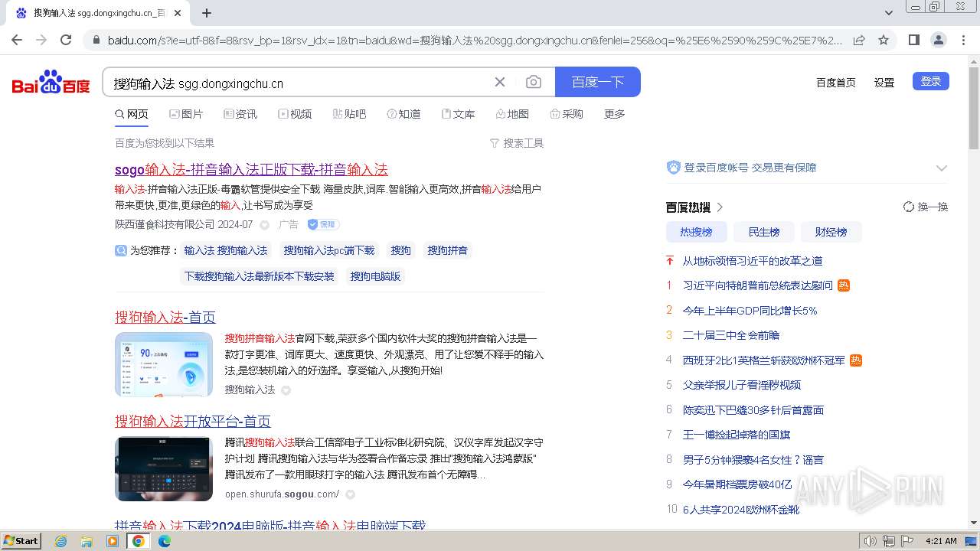Click suggestion 搜狗拼音
The image size is (980, 551).
click(447, 250)
